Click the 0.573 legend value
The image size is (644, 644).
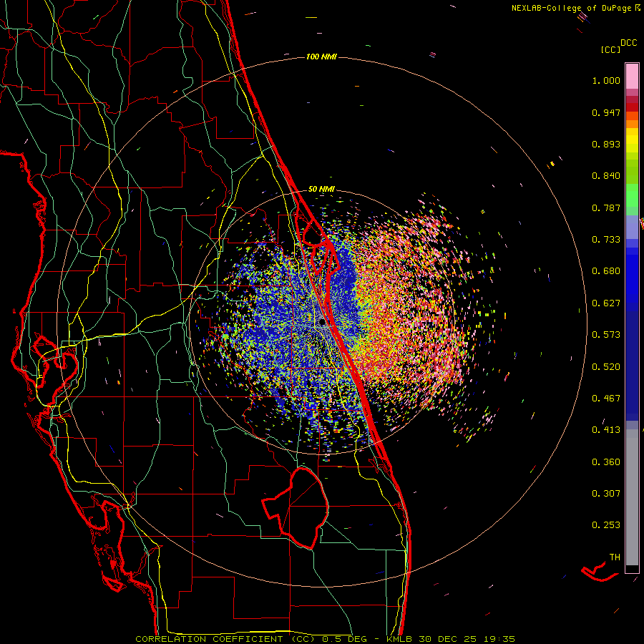tap(606, 335)
